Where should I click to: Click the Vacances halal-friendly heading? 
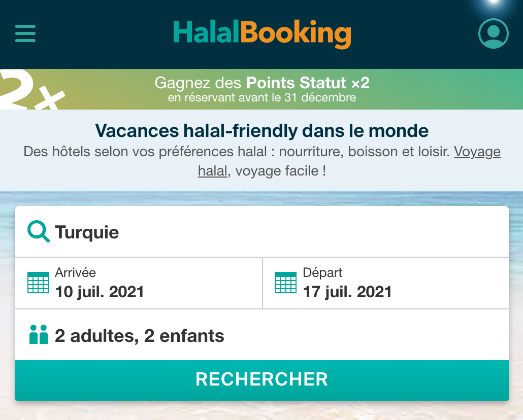262,131
